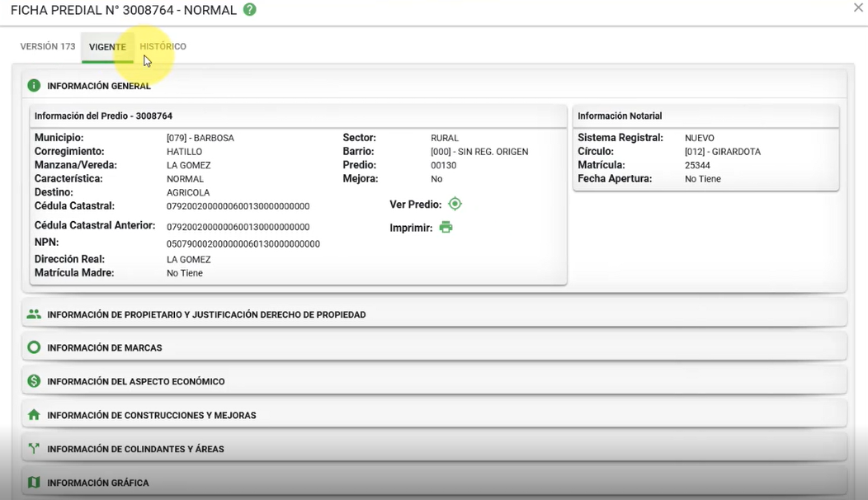Click the map icon for Información Gráfica

click(34, 483)
